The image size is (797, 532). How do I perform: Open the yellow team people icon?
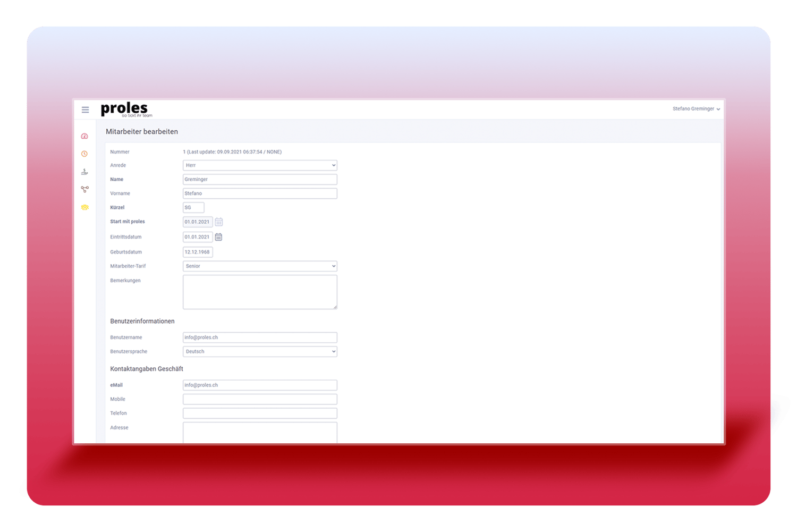pyautogui.click(x=84, y=207)
